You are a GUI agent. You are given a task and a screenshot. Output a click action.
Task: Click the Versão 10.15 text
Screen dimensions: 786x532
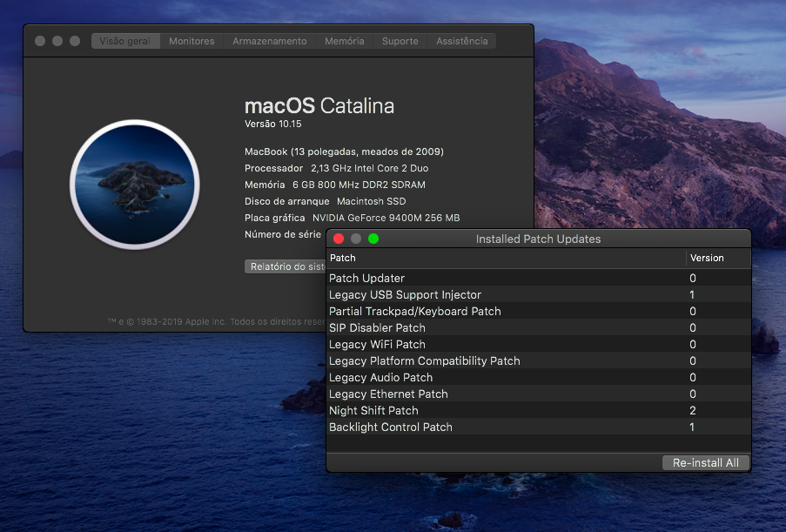273,124
